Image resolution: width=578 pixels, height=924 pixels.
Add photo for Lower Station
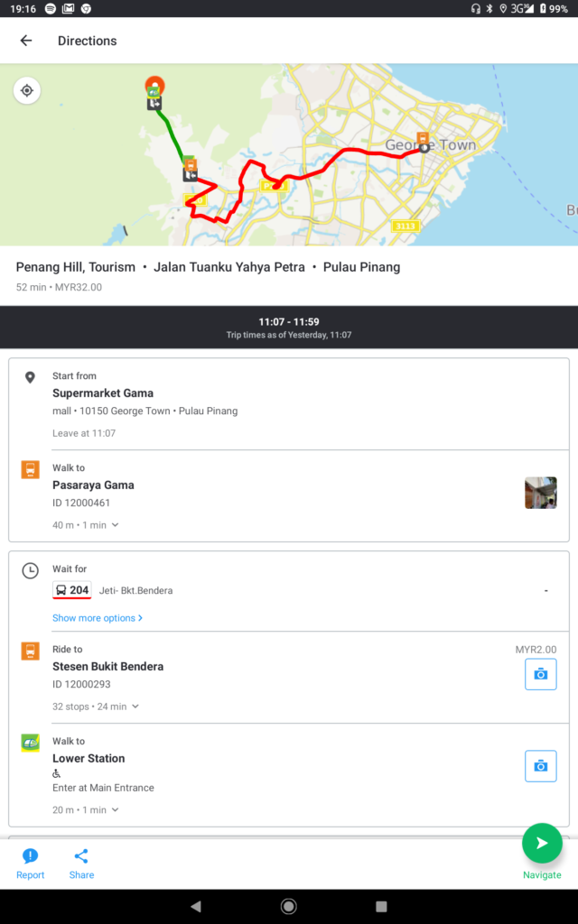[x=540, y=766]
